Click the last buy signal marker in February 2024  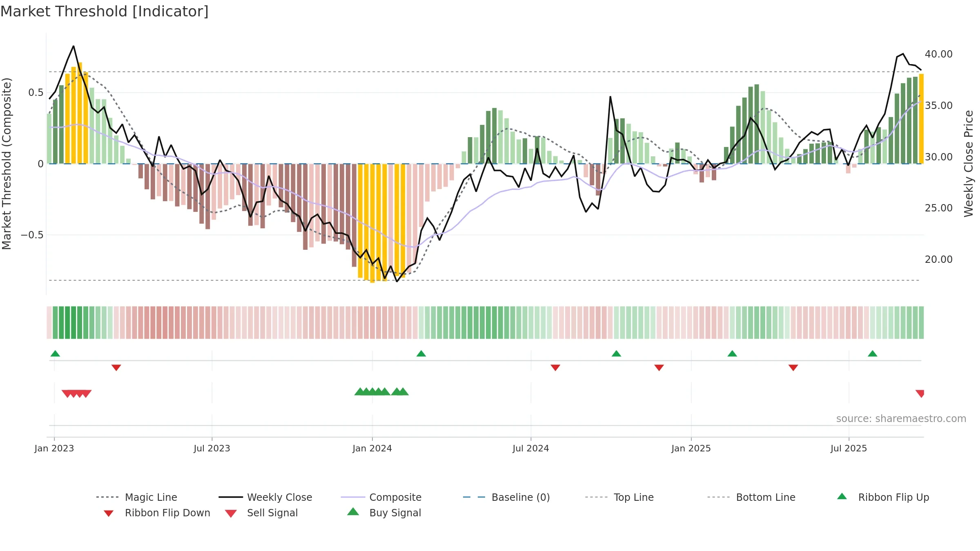click(x=403, y=391)
